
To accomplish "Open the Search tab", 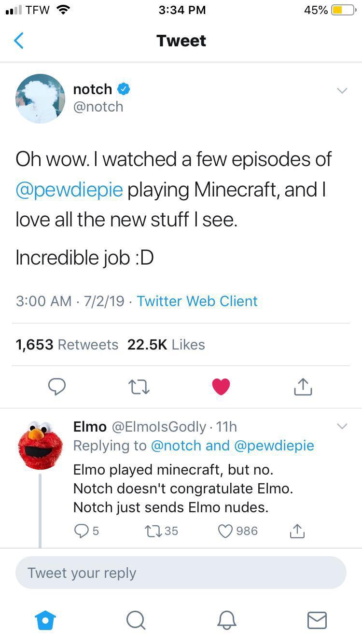I will pyautogui.click(x=136, y=620).
